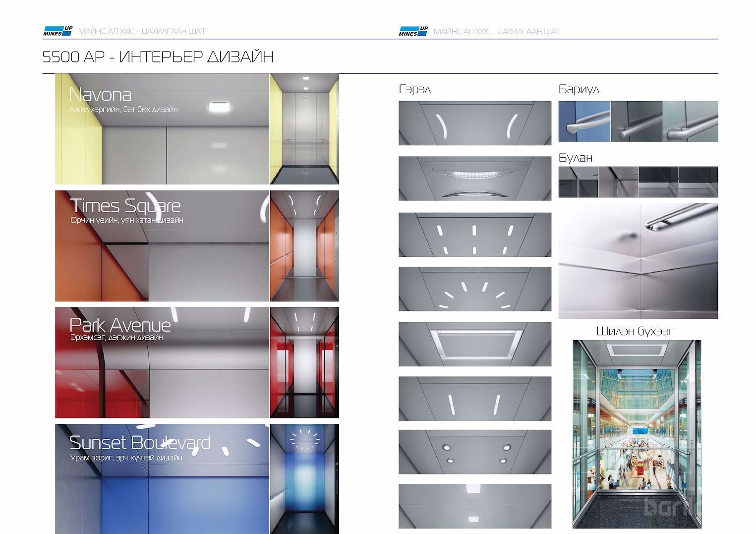756x534 pixels.
Task: Choose the six-dash ceiling light pattern
Action: (474, 235)
